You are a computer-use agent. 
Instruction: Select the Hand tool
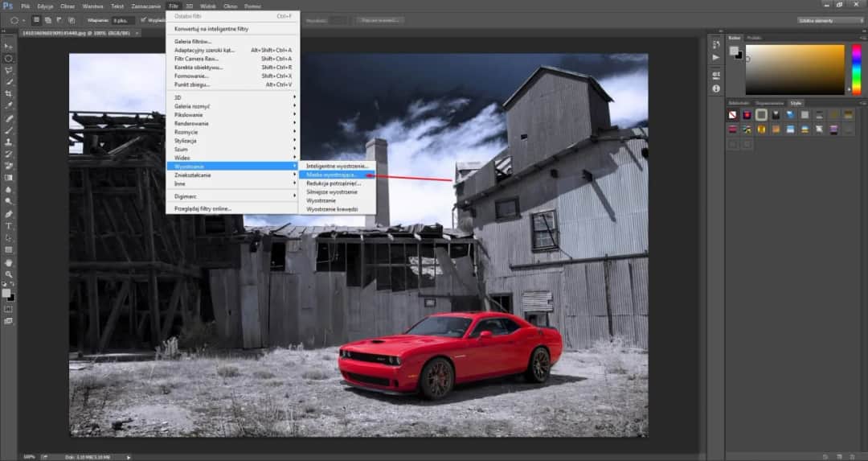9,262
